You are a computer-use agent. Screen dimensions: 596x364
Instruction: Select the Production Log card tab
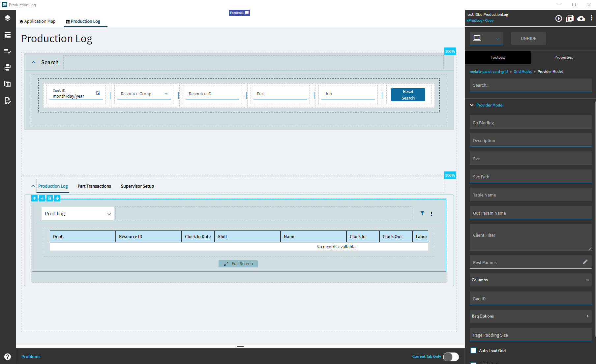click(53, 186)
